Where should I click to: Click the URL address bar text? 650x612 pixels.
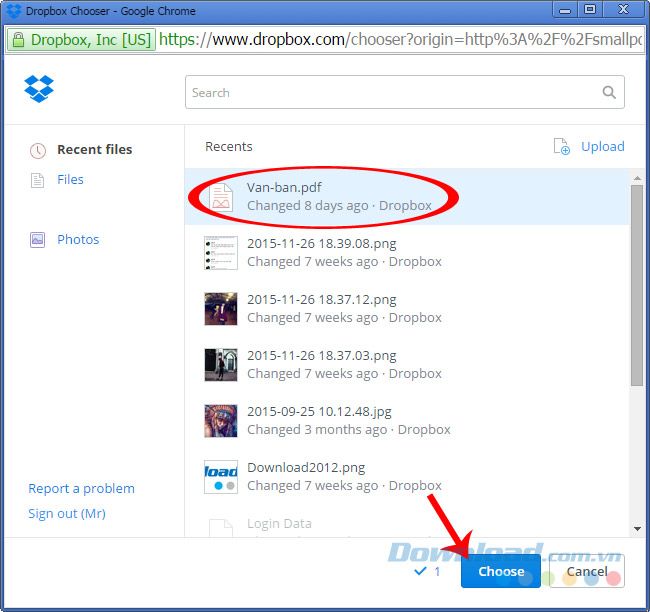tap(400, 40)
